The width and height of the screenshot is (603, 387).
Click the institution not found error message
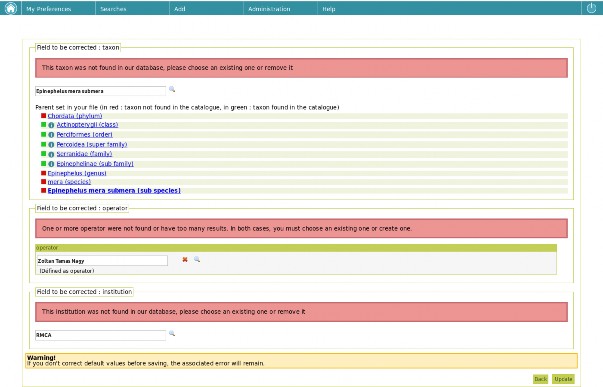pyautogui.click(x=301, y=312)
